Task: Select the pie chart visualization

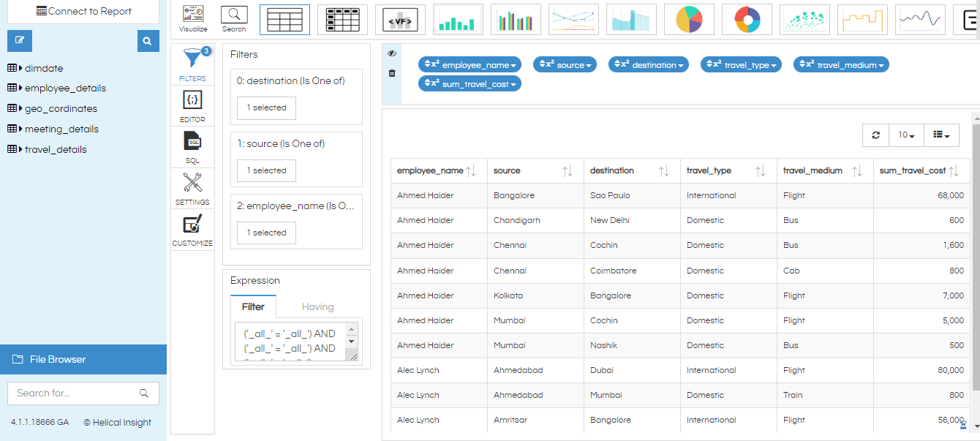Action: [689, 20]
